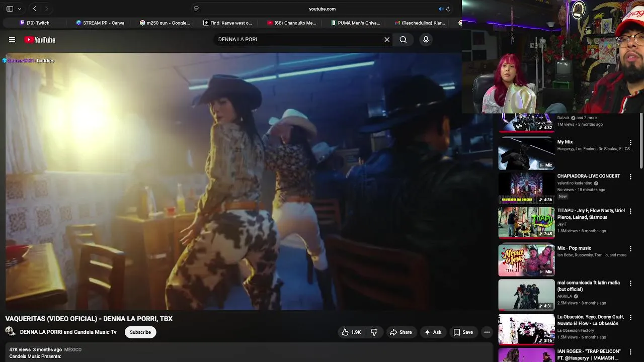Switch to PUMA Men's Chiva... tab
This screenshot has height=362, width=644.
pos(356,23)
